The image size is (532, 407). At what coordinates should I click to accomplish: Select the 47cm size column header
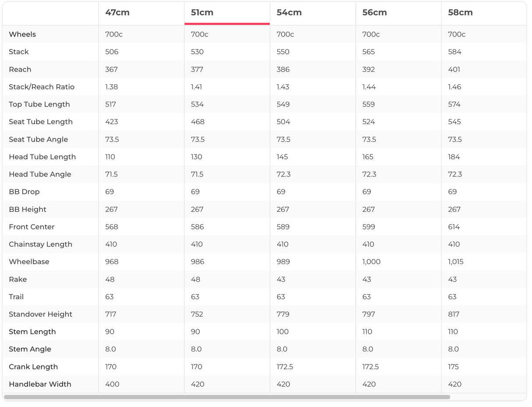click(117, 13)
